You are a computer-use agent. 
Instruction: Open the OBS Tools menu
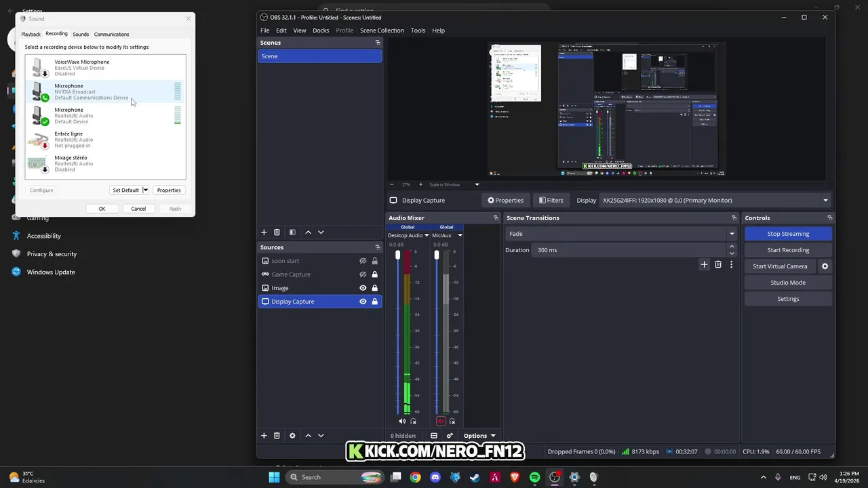[418, 30]
